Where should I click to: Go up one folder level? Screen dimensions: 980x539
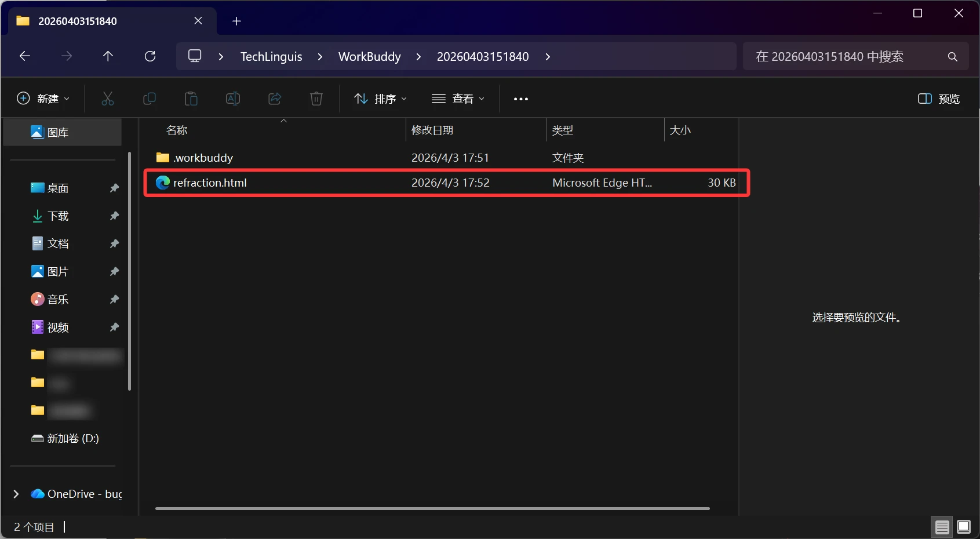[x=108, y=56]
